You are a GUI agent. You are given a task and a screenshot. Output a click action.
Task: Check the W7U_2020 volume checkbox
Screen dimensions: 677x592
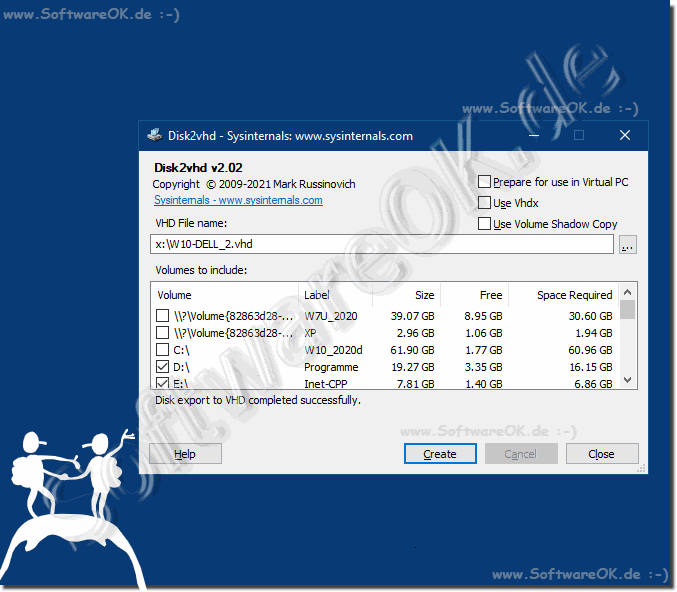(162, 316)
